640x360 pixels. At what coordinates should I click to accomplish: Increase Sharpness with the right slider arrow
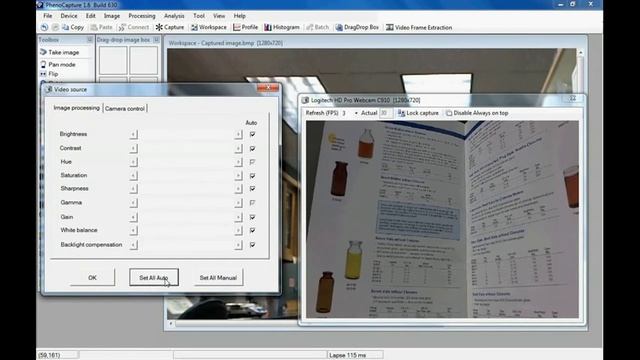pos(238,189)
